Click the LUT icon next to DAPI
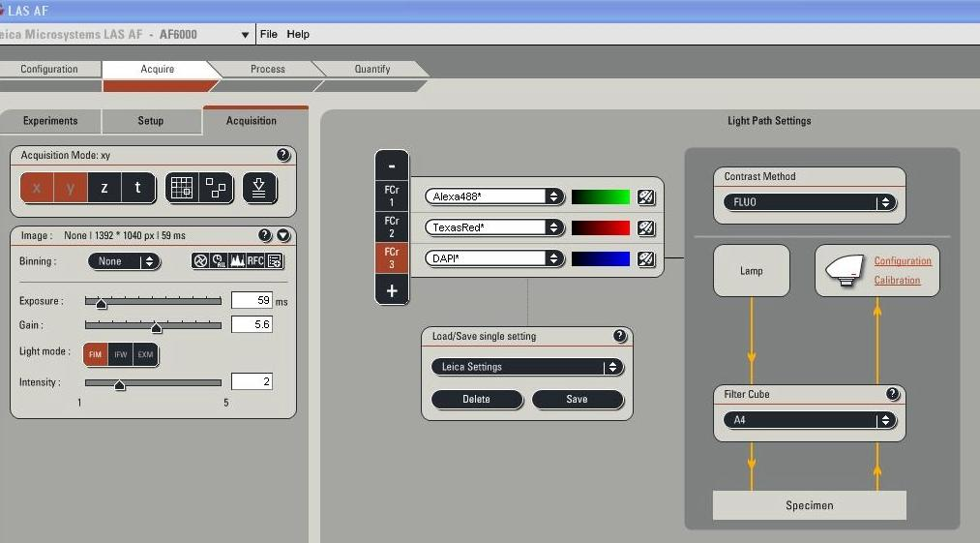The height and width of the screenshot is (543, 980). [x=646, y=258]
